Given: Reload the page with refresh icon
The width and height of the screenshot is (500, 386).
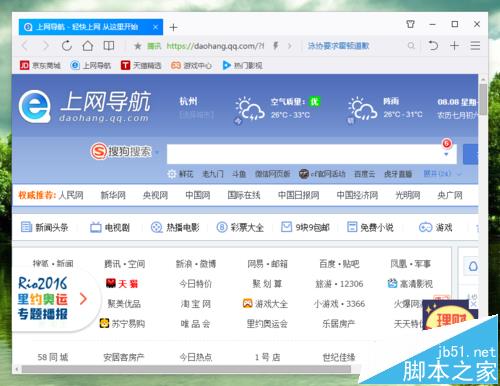Looking at the screenshot, I should pos(67,46).
